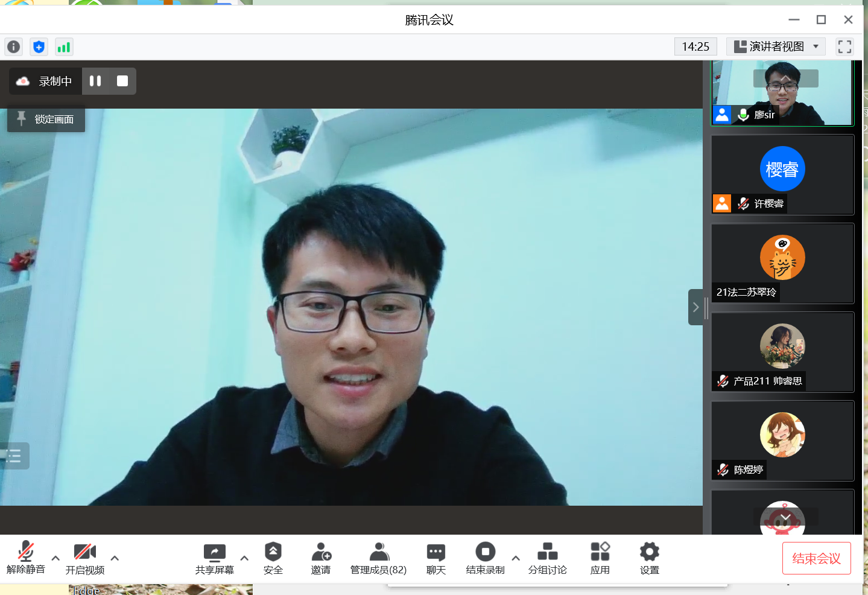Image resolution: width=868 pixels, height=595 pixels.
Task: Expand share options arrow beside 共享屏幕
Action: click(244, 558)
